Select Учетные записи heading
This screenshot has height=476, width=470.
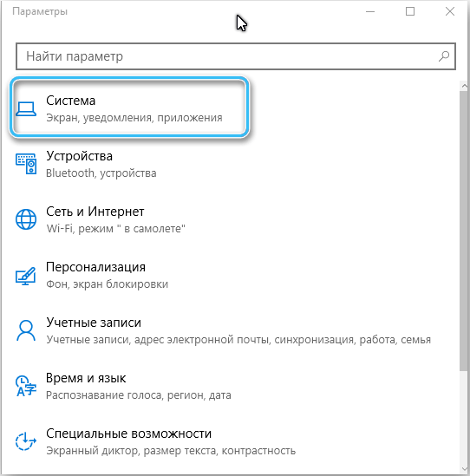pos(94,323)
